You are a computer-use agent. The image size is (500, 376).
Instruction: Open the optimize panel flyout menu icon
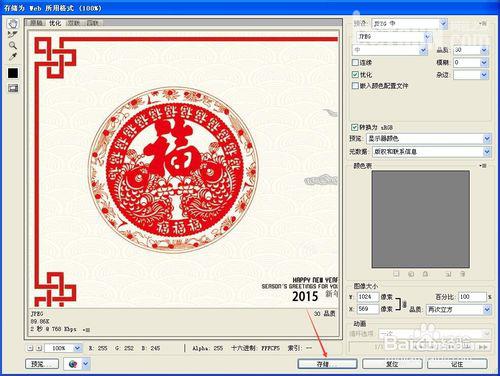482,23
